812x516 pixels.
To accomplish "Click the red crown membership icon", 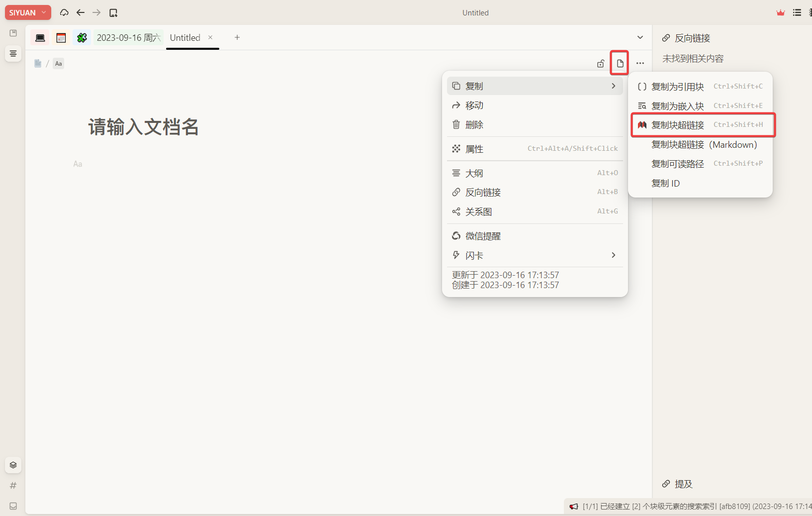I will [781, 12].
